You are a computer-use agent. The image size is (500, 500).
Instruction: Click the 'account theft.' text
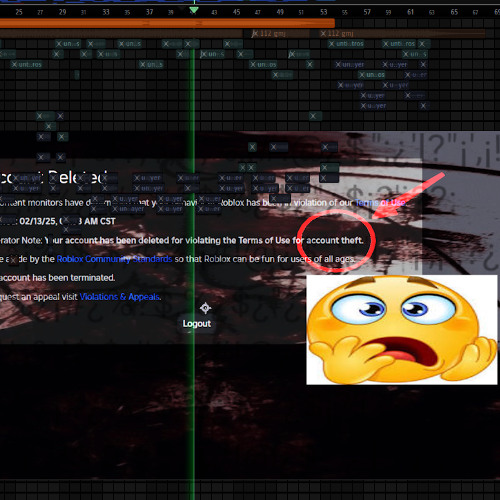335,240
